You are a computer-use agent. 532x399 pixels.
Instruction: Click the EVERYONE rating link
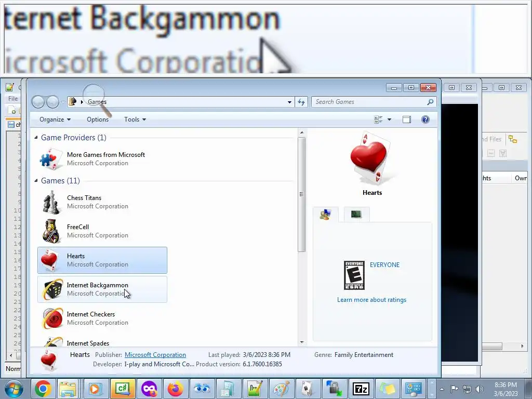[384, 264]
